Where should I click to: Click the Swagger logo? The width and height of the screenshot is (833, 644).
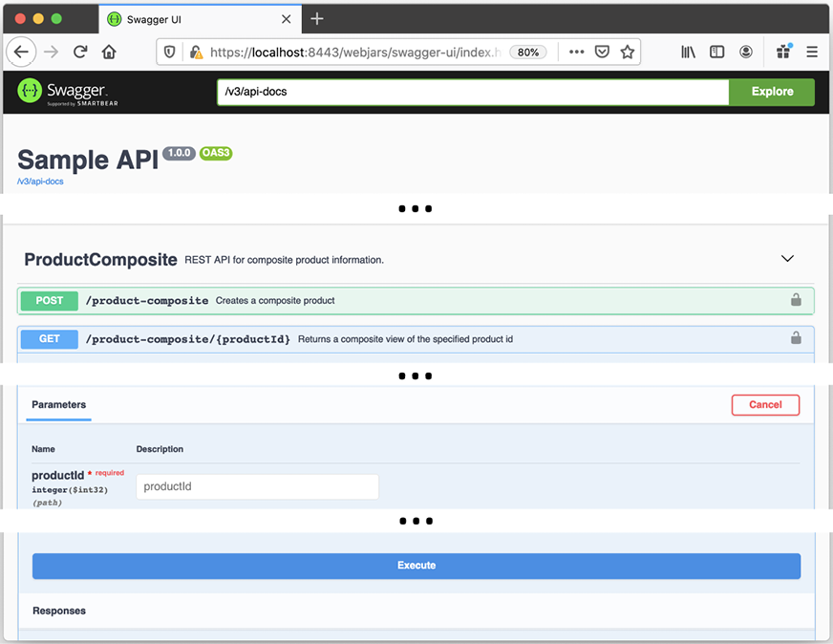point(68,92)
